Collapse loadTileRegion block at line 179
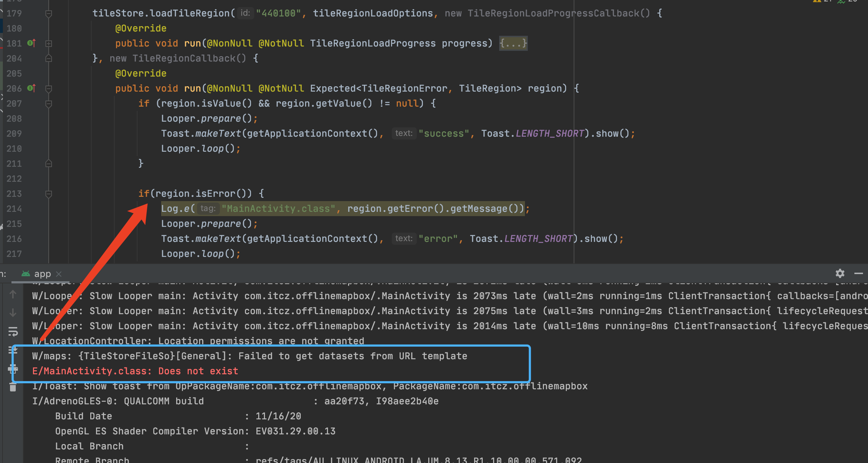This screenshot has width=868, height=463. point(49,14)
